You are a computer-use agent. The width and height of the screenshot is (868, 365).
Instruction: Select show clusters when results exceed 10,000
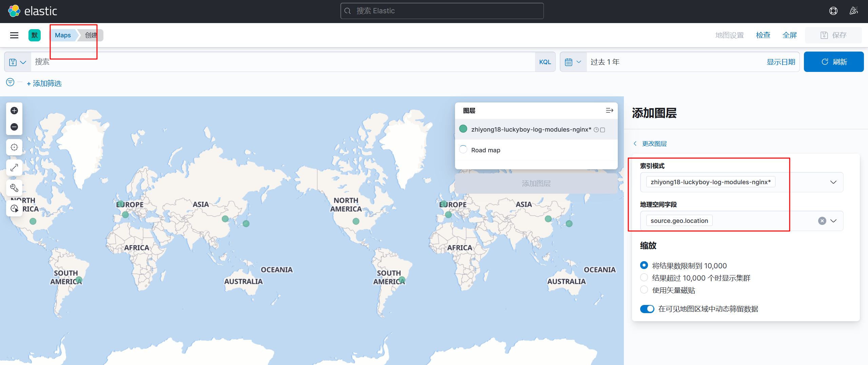(x=644, y=277)
